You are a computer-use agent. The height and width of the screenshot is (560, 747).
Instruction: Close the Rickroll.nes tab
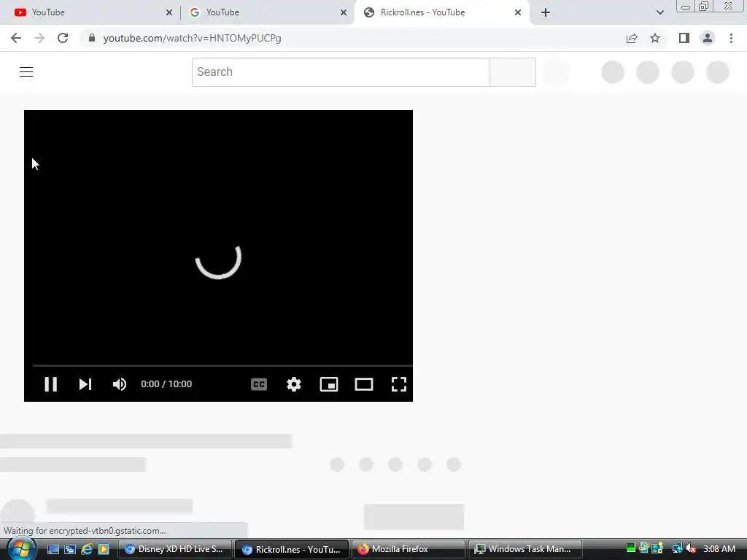click(x=518, y=12)
